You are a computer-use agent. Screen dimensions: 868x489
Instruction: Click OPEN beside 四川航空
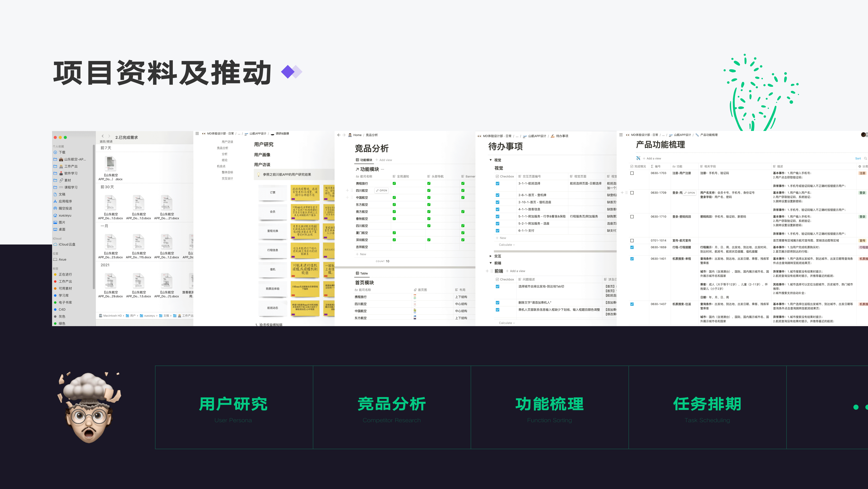382,191
